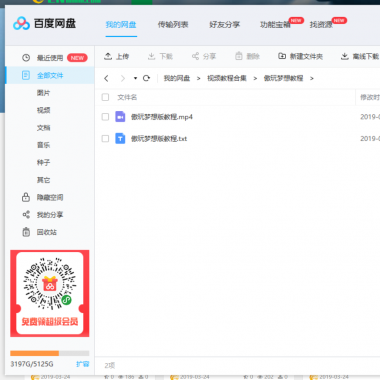The image size is (380, 380).
Task: Click the refresh icon
Action: point(146,78)
